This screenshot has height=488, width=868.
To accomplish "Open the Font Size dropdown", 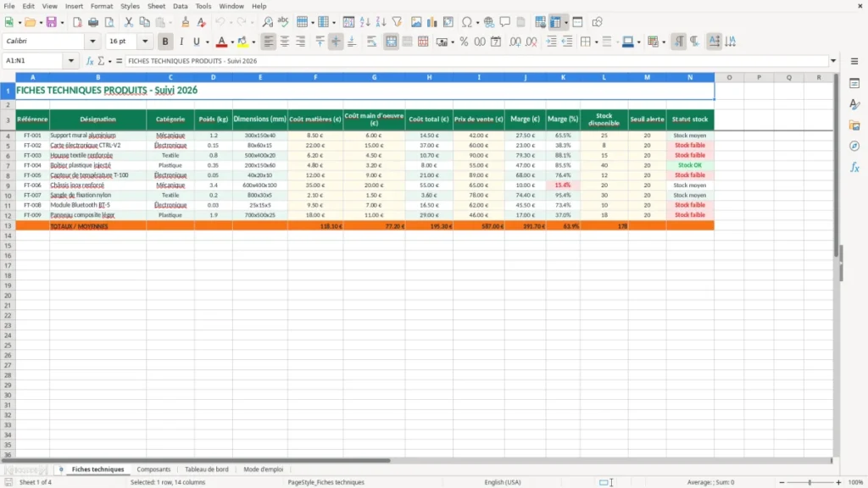I will (145, 41).
